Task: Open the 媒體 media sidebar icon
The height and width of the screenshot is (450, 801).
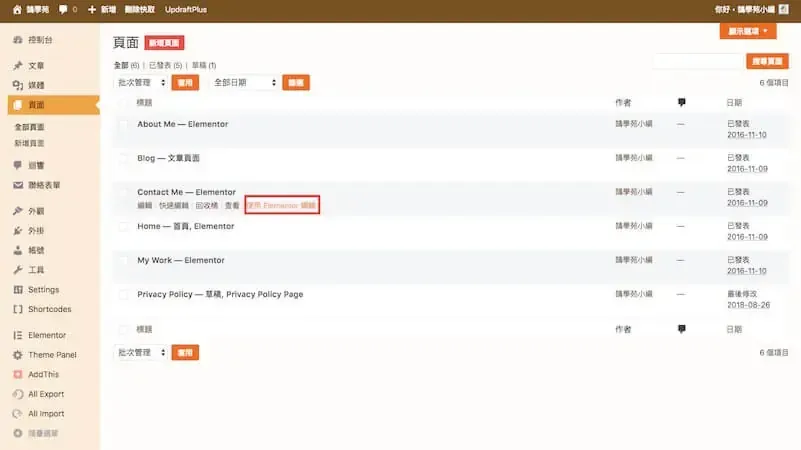Action: click(x=18, y=85)
